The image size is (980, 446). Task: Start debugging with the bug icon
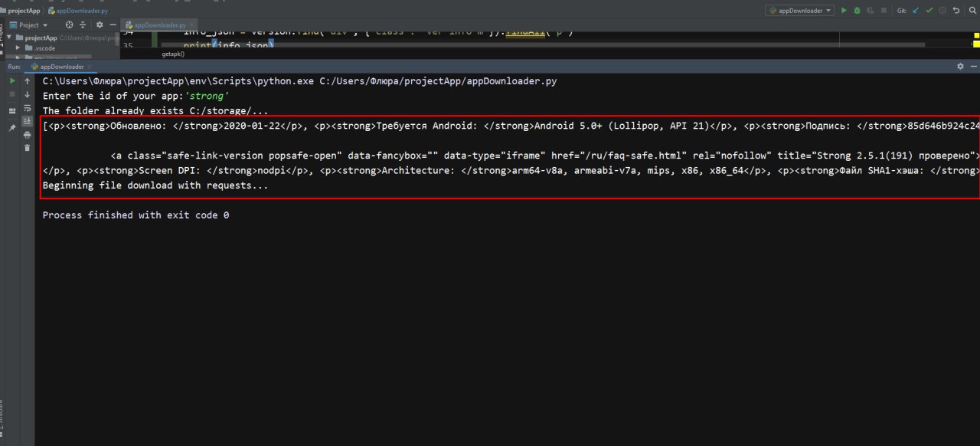click(857, 11)
